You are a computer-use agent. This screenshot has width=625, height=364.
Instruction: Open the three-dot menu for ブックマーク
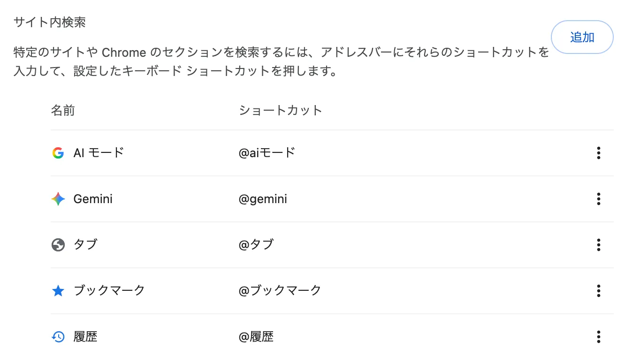point(598,291)
